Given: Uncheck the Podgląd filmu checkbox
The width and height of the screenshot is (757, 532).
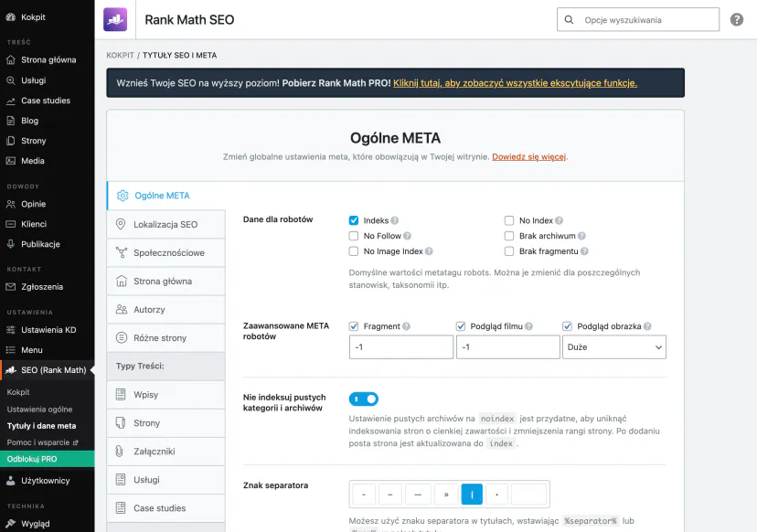Looking at the screenshot, I should click(461, 326).
